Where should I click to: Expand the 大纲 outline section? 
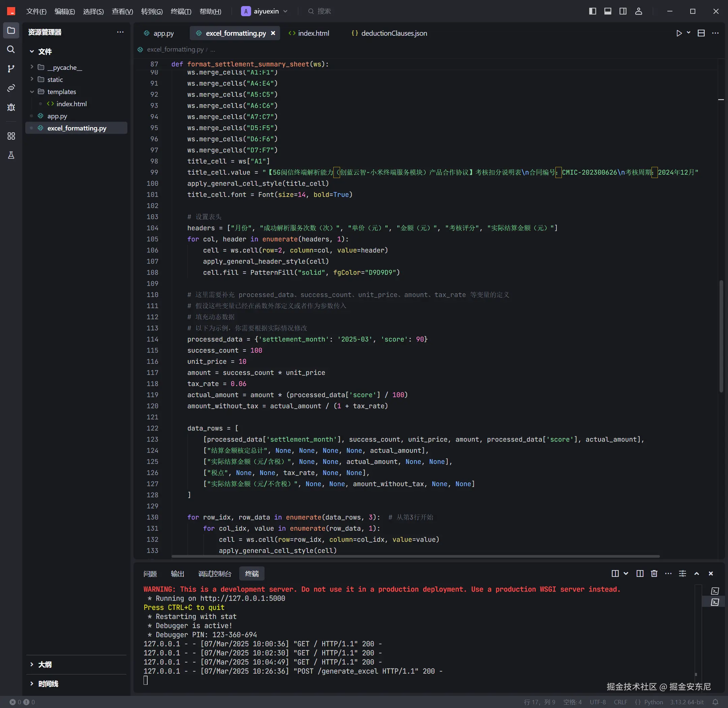tap(44, 665)
